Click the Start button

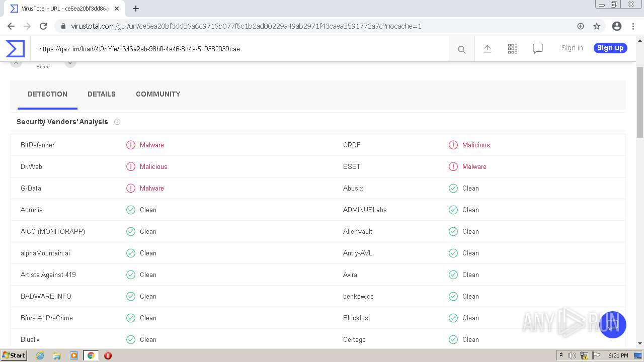click(x=14, y=355)
